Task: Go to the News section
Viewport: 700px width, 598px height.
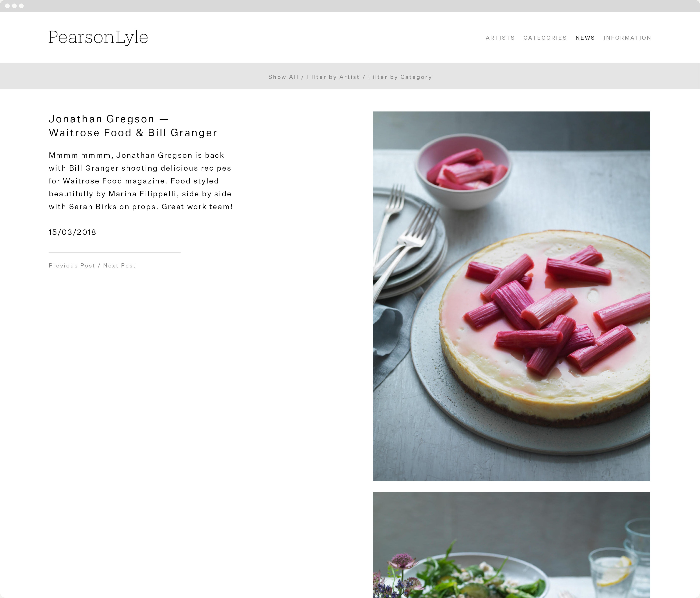Action: (x=585, y=38)
